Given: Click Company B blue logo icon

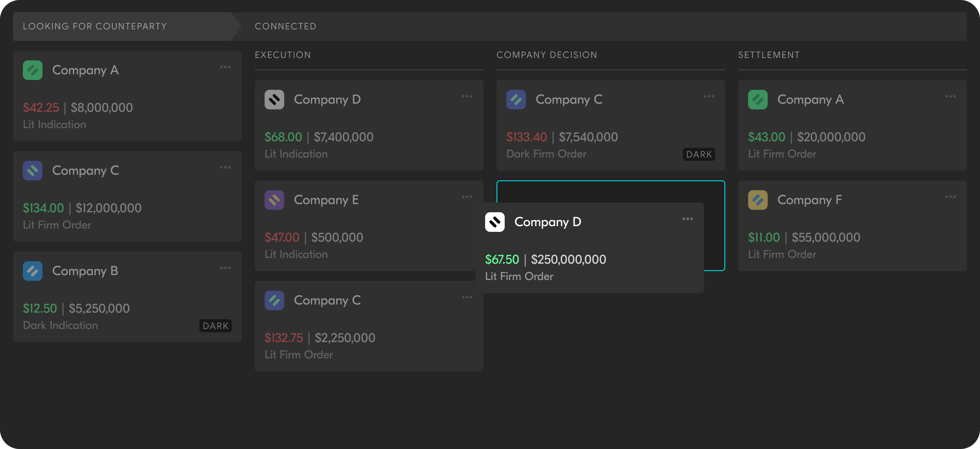Looking at the screenshot, I should pyautogui.click(x=33, y=271).
